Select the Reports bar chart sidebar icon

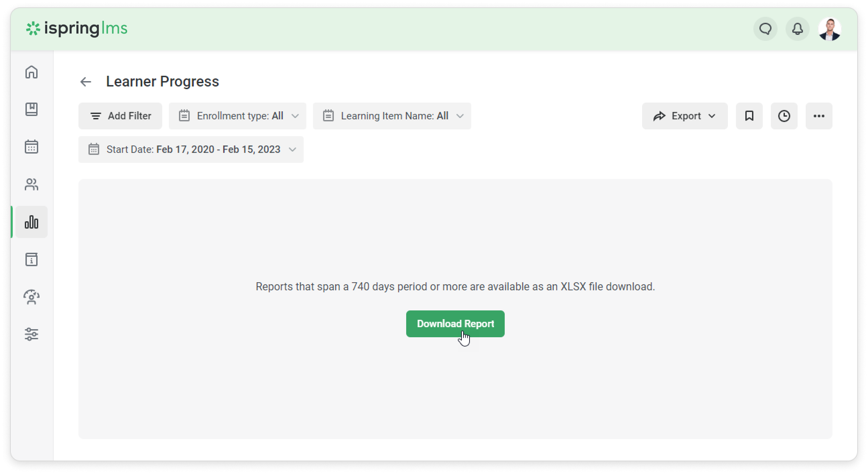point(32,222)
